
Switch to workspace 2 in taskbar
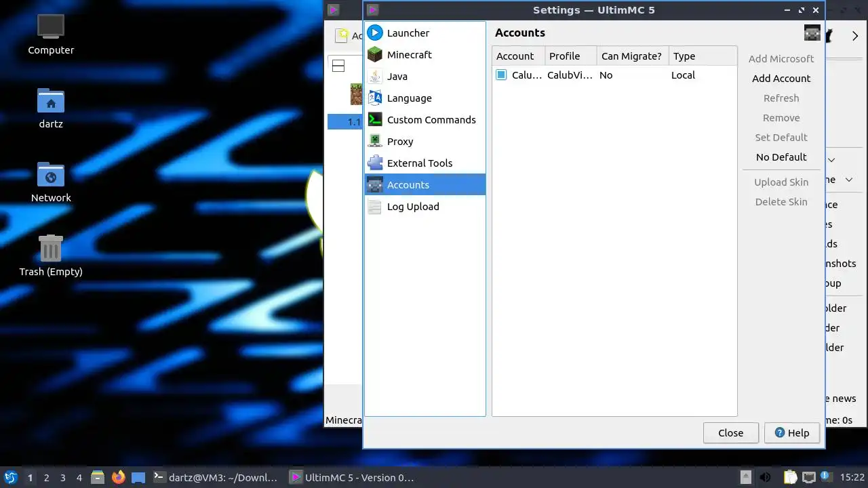tap(46, 477)
